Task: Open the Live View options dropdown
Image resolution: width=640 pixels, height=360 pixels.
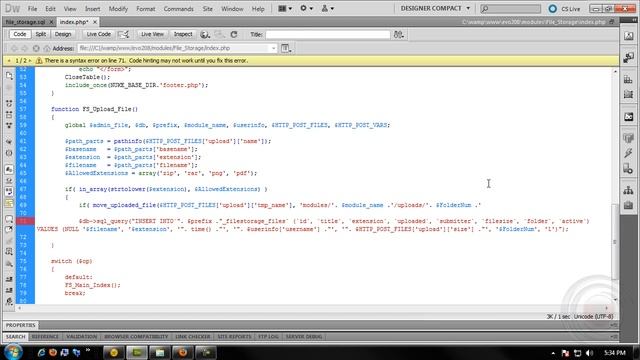Action: [x=287, y=49]
